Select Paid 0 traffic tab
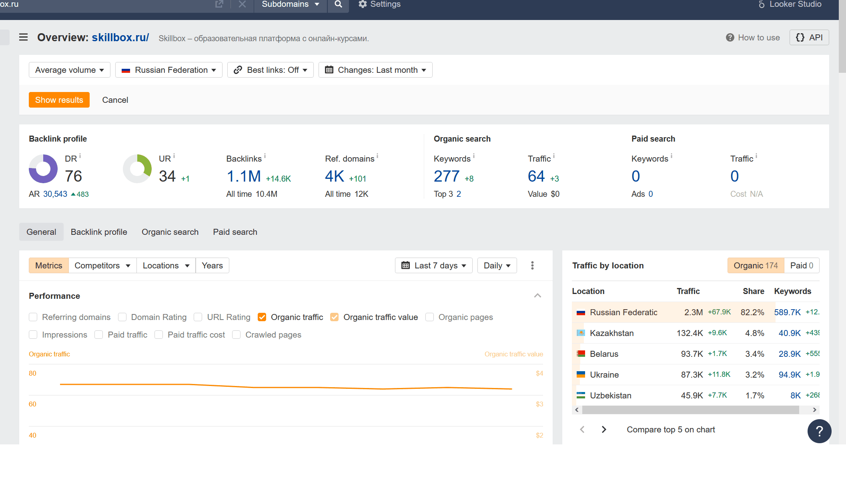The width and height of the screenshot is (846, 504). pos(802,266)
